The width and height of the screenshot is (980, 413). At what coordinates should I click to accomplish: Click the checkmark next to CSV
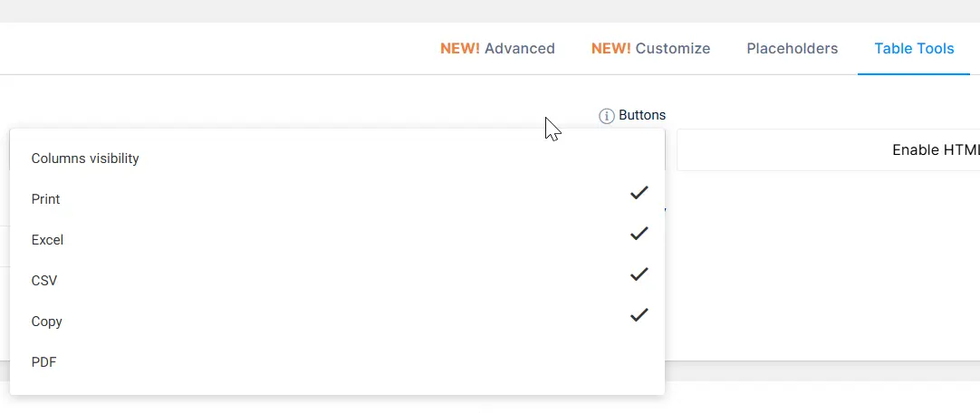click(639, 274)
